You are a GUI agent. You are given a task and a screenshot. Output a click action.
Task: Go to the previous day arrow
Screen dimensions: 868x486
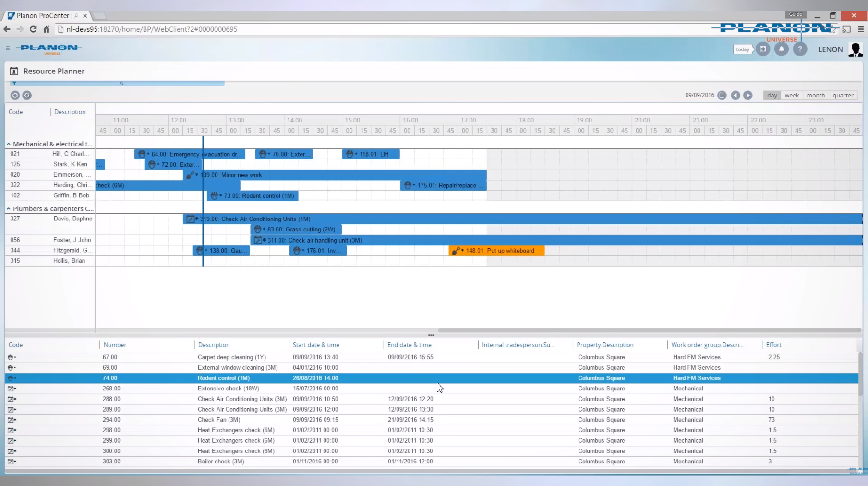point(735,96)
